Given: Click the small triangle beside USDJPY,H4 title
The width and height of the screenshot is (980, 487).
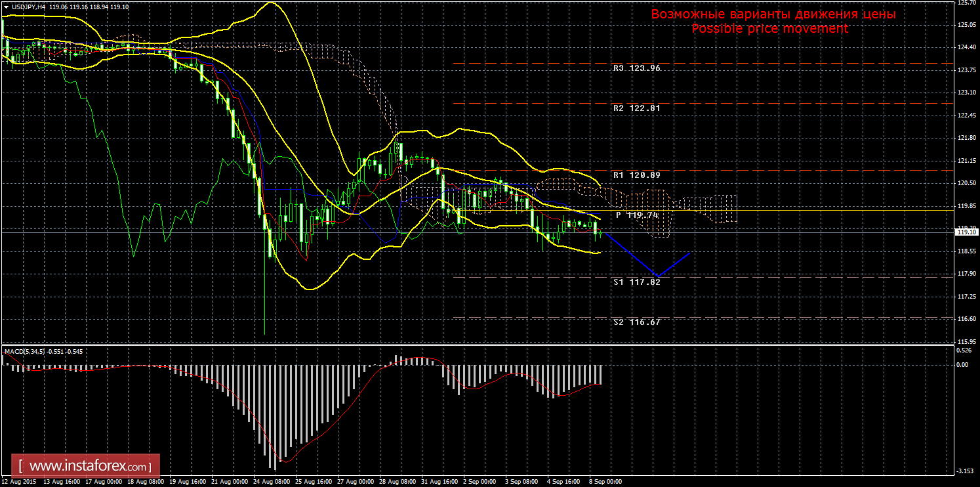Looking at the screenshot, I should coord(6,7).
